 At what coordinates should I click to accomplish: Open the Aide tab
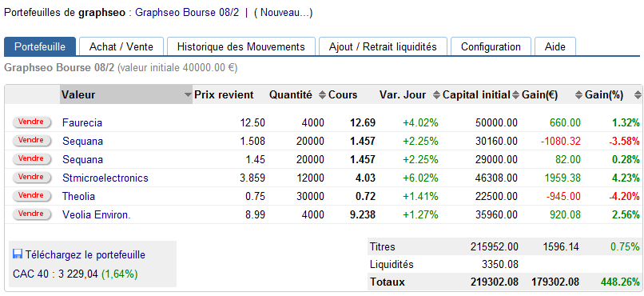coord(555,46)
